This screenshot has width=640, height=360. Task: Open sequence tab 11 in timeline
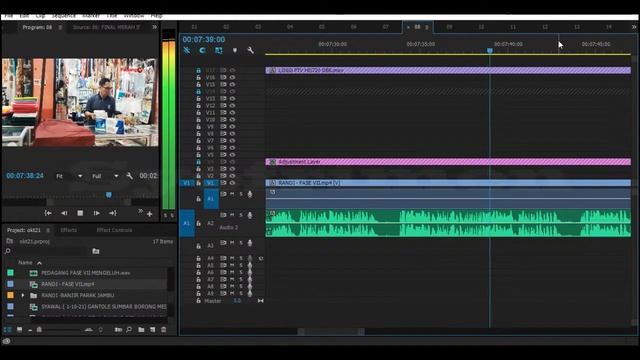coord(513,27)
